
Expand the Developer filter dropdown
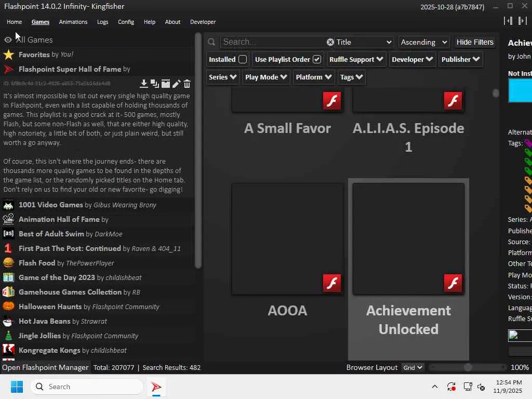(412, 59)
